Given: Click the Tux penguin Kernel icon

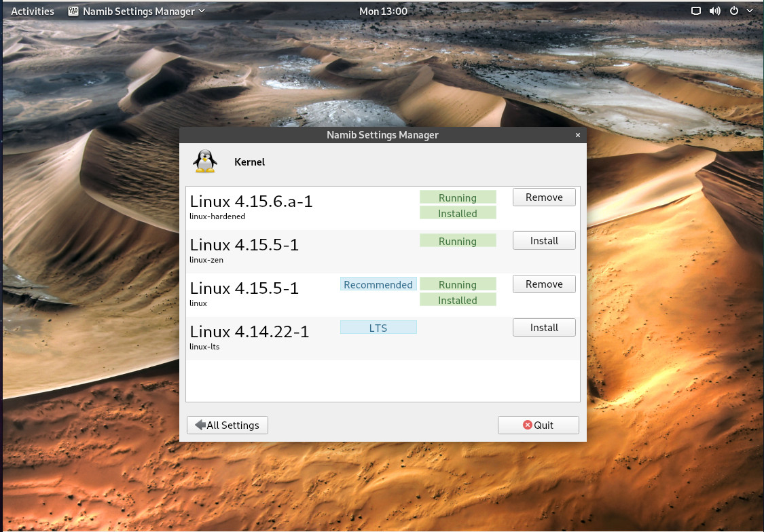Looking at the screenshot, I should click(x=204, y=161).
